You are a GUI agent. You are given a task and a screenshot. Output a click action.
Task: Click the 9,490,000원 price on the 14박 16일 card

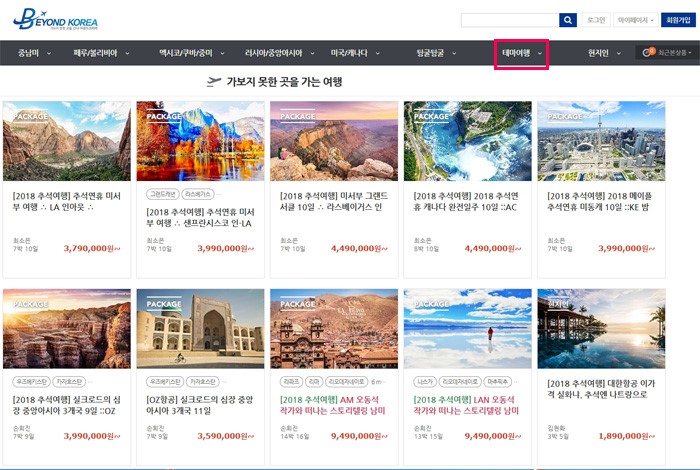[359, 436]
